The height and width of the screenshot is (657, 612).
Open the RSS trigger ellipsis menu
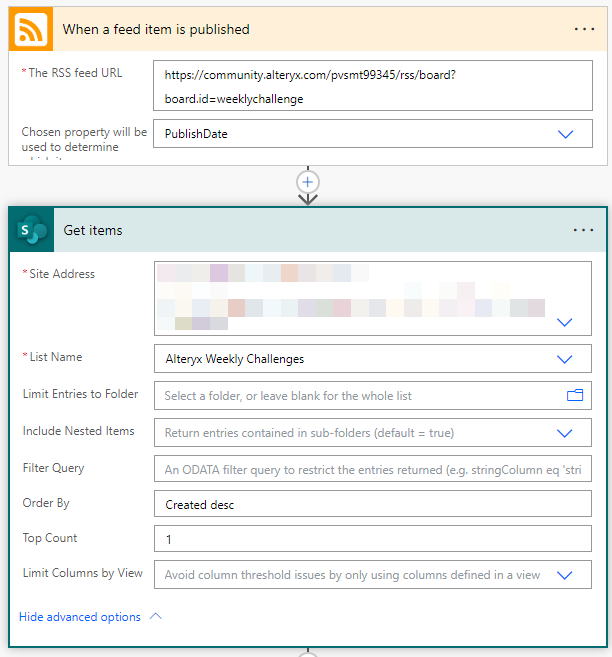[x=584, y=29]
